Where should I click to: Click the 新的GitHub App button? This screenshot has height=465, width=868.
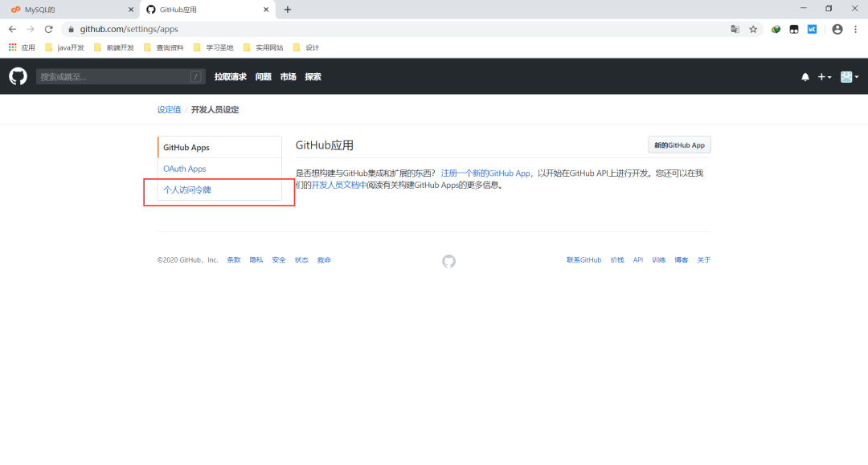click(679, 145)
